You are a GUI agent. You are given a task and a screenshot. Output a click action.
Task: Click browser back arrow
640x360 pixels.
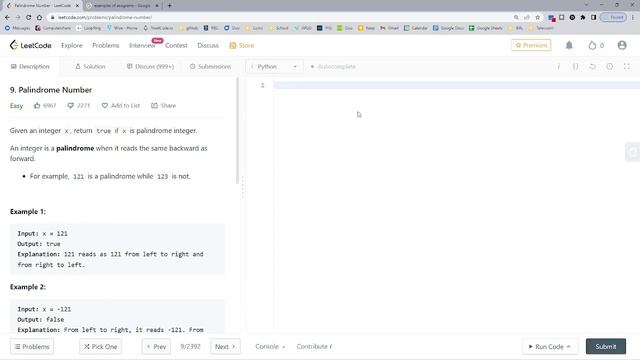point(7,17)
